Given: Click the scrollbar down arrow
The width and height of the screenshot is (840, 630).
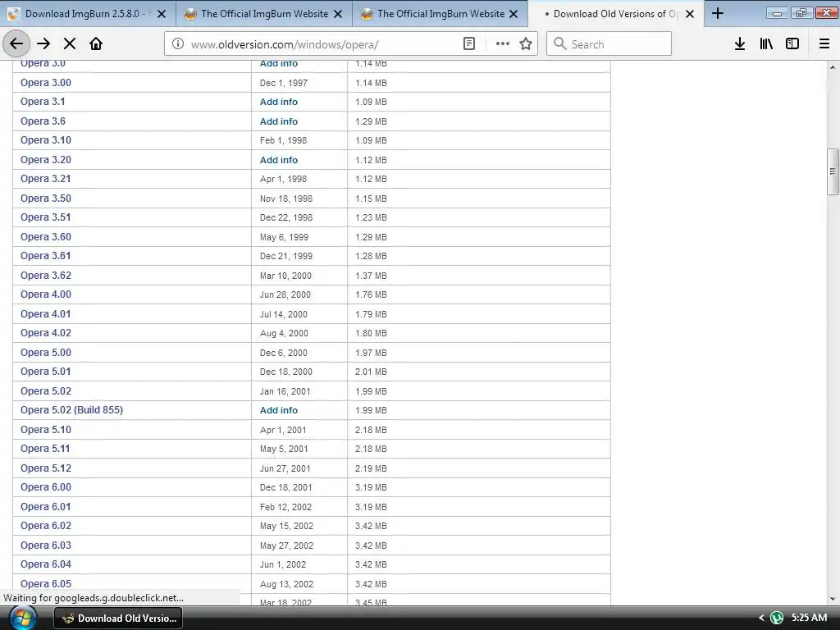Looking at the screenshot, I should pos(833,599).
